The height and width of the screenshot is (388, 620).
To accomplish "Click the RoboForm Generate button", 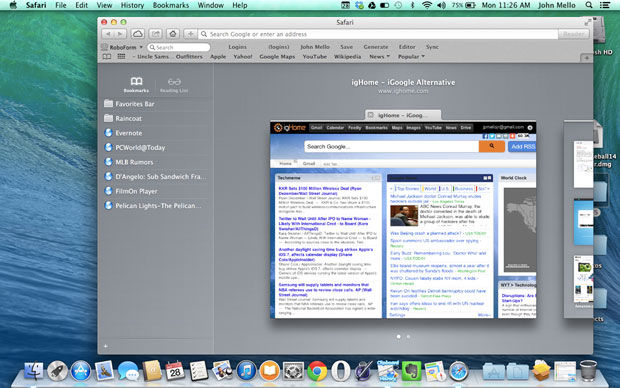I will pos(376,47).
